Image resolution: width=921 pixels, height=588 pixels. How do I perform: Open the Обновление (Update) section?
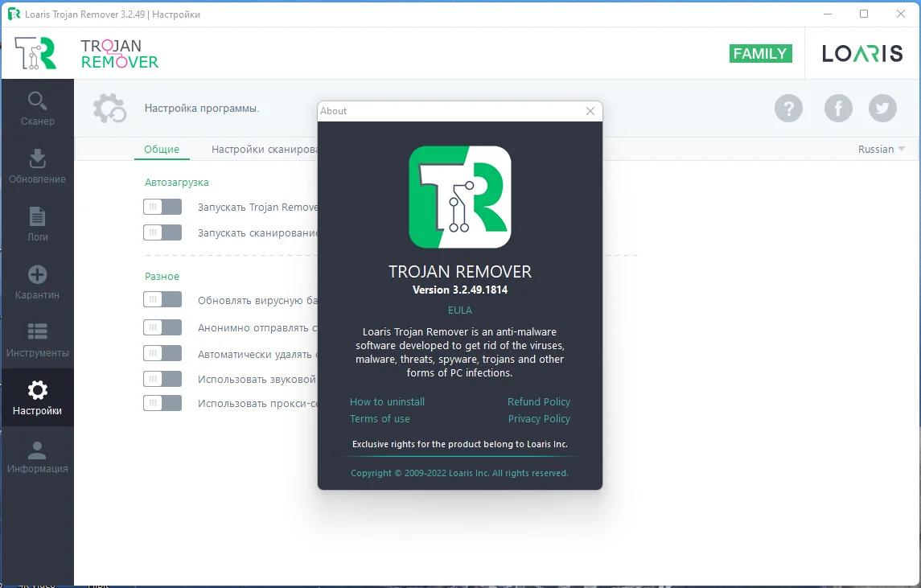click(x=37, y=167)
